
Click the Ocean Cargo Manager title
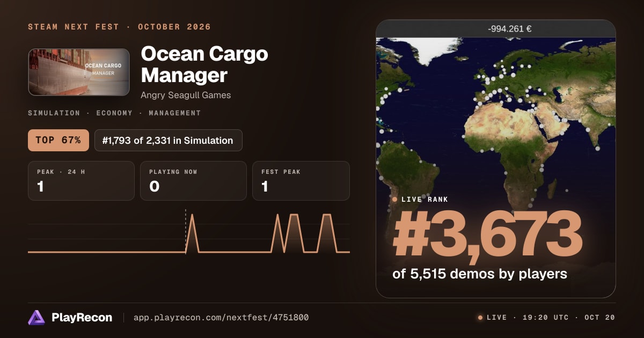pos(204,64)
